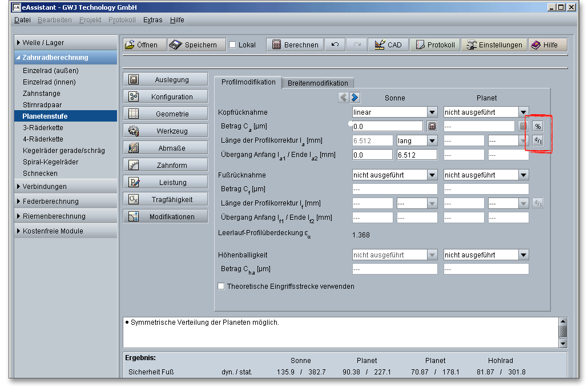Viewport: 588px width, 387px height.
Task: Click the undo arrow in toolbar
Action: [x=335, y=45]
